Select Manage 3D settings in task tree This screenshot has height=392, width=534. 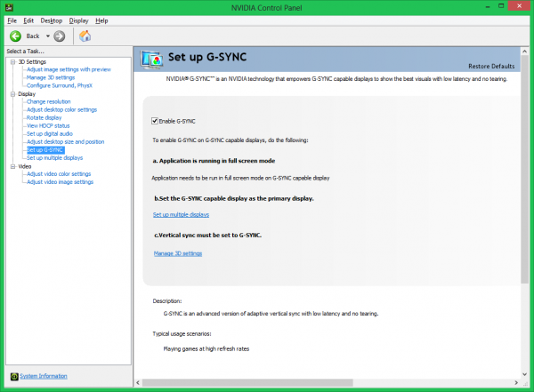(x=51, y=77)
